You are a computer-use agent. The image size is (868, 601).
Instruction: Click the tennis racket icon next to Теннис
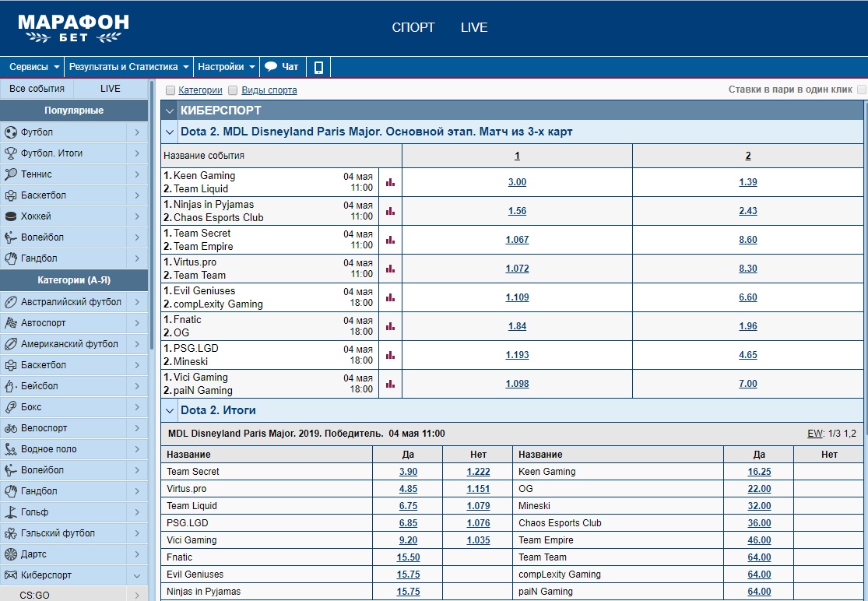click(x=11, y=174)
